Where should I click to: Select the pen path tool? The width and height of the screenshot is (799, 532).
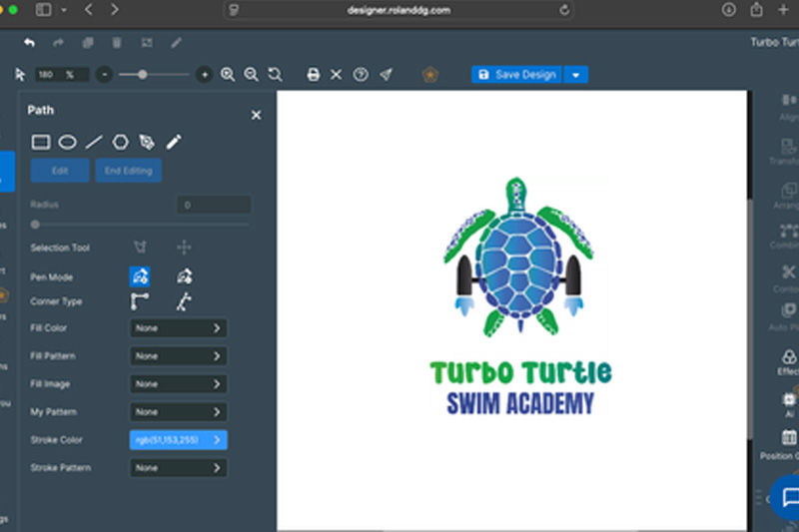147,142
